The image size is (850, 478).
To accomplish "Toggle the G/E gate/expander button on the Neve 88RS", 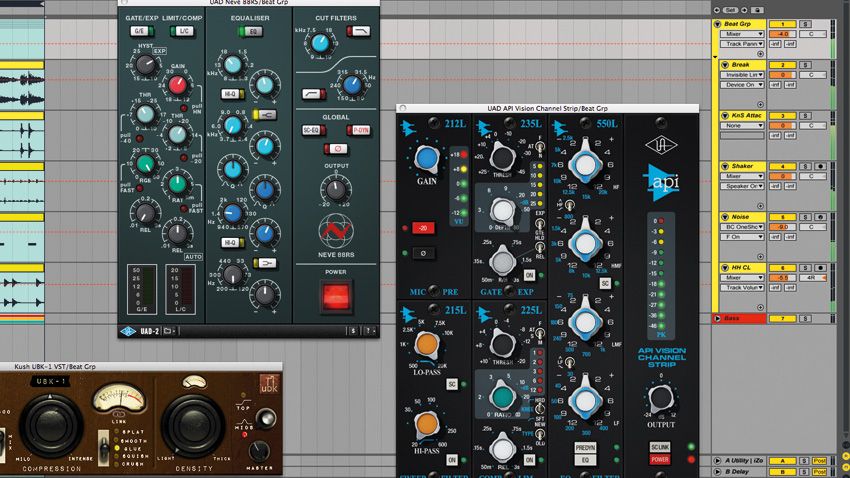I will (x=141, y=31).
